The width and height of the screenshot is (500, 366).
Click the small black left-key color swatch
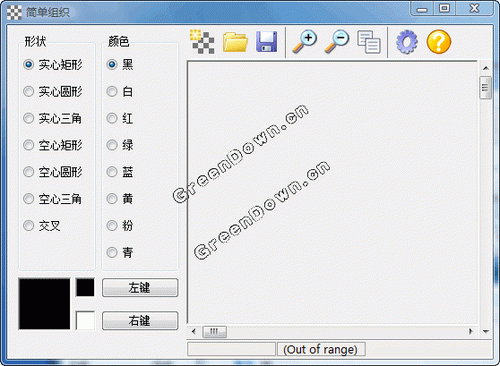[85, 287]
